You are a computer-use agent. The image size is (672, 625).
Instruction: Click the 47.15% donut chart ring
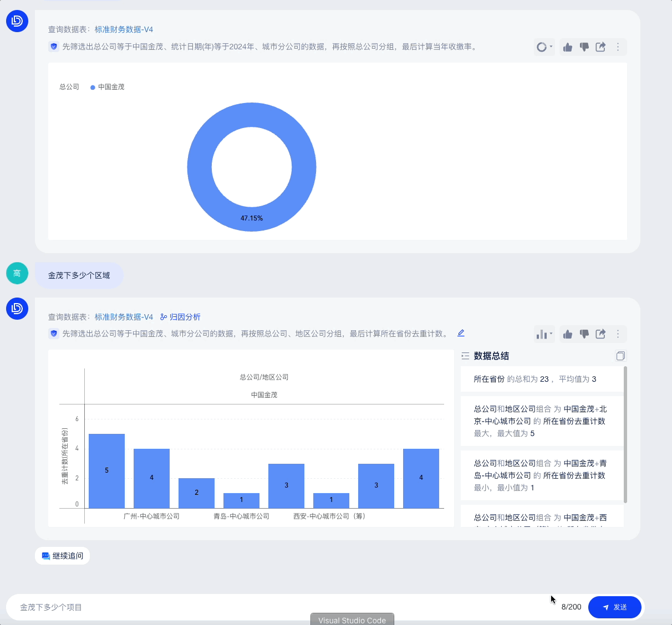pyautogui.click(x=252, y=219)
